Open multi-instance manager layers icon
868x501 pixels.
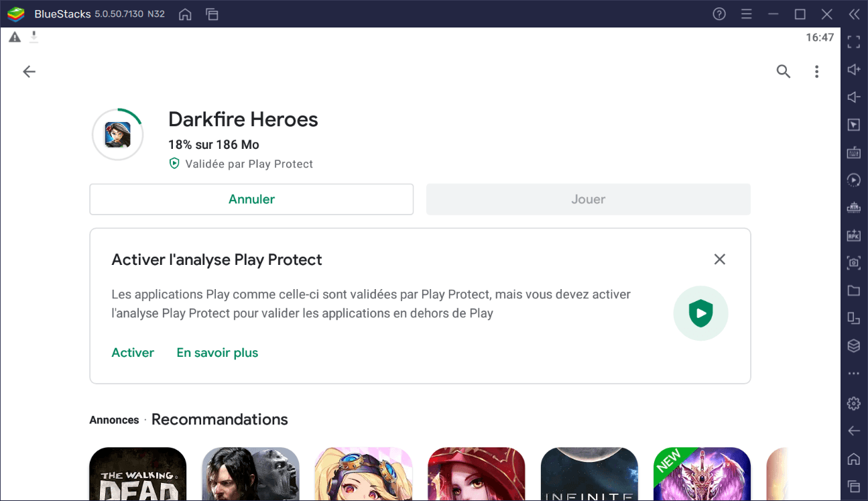(x=853, y=345)
